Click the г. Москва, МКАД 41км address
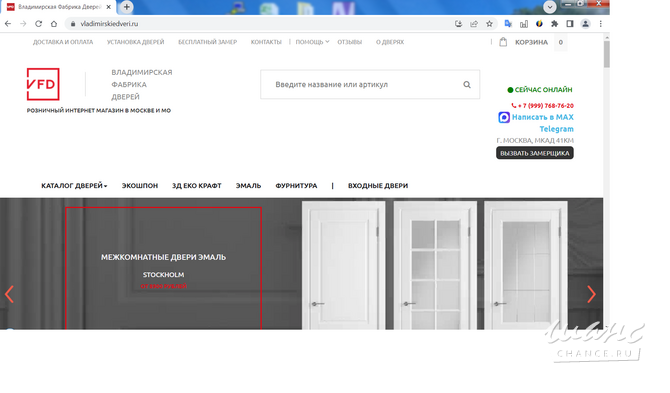 (x=535, y=140)
